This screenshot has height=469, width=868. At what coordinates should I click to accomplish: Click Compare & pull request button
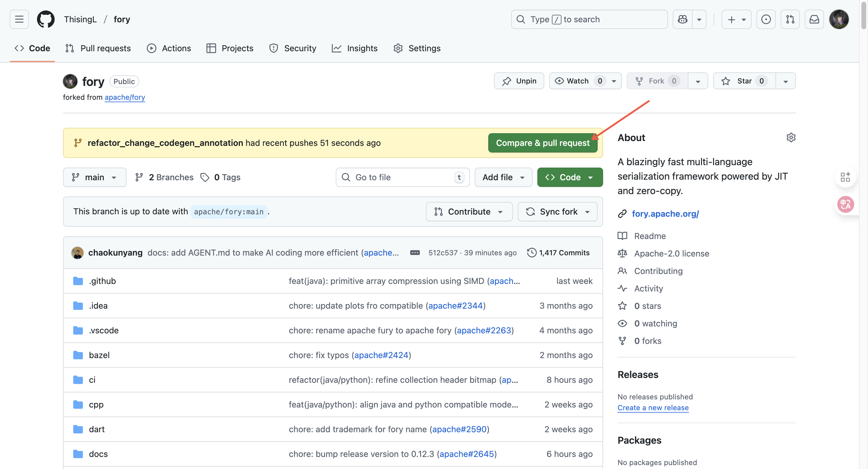coord(542,143)
